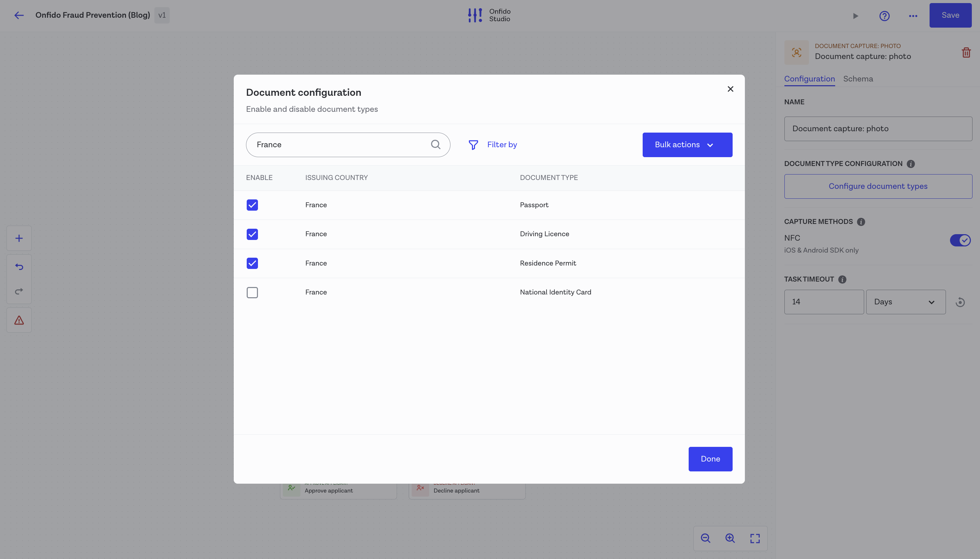Viewport: 980px width, 559px height.
Task: Click the timeout value field showing 14
Action: [x=824, y=302]
